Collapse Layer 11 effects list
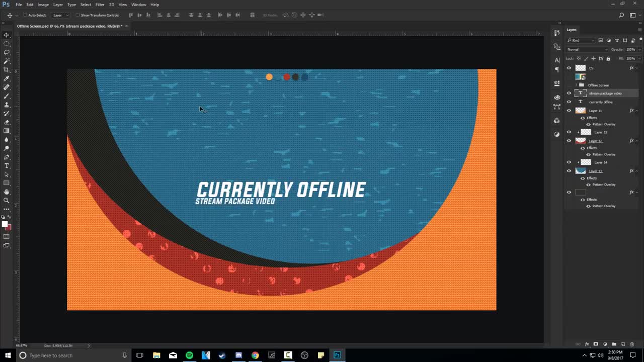Screen dimensions: 644x362 click(x=637, y=111)
